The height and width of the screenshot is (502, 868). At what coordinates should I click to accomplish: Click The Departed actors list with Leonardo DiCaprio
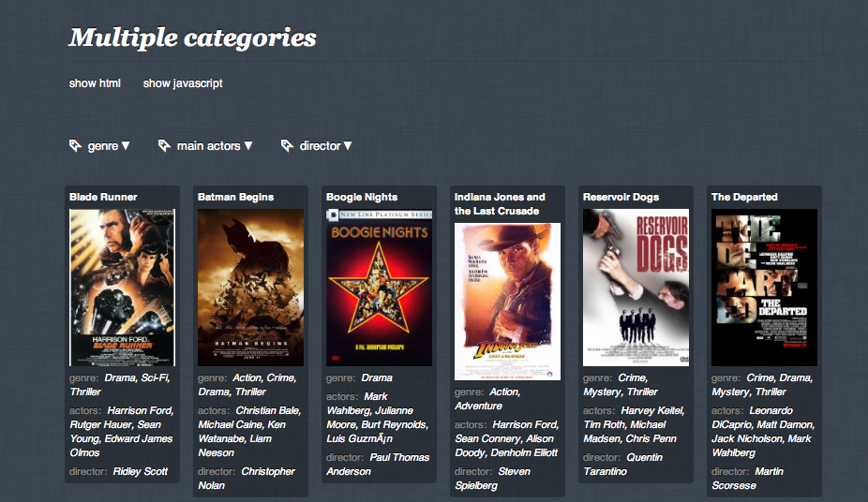coord(763,432)
